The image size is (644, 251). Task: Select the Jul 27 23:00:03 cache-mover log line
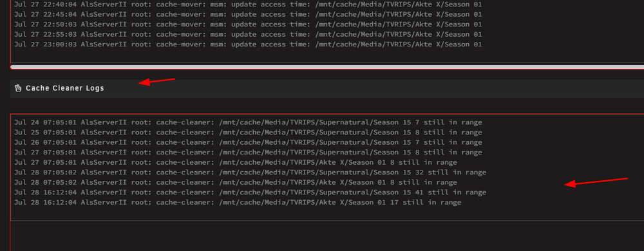click(248, 44)
